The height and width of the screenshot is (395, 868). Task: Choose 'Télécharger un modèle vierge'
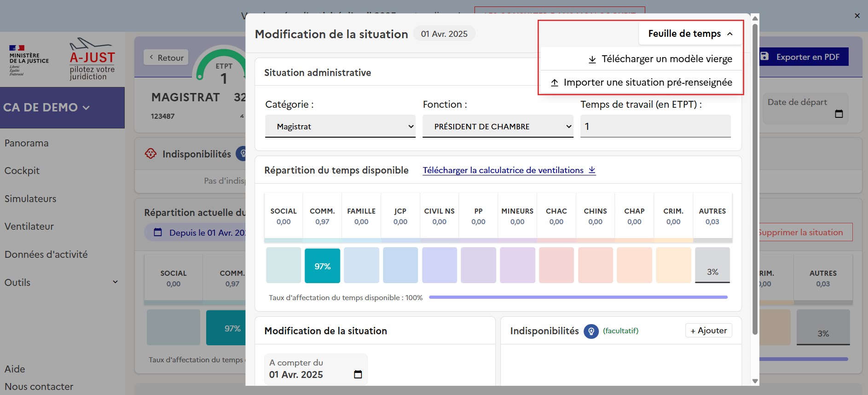660,59
